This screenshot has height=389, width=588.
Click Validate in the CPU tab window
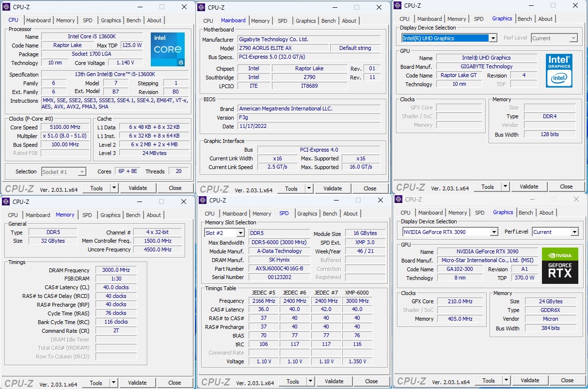point(138,188)
